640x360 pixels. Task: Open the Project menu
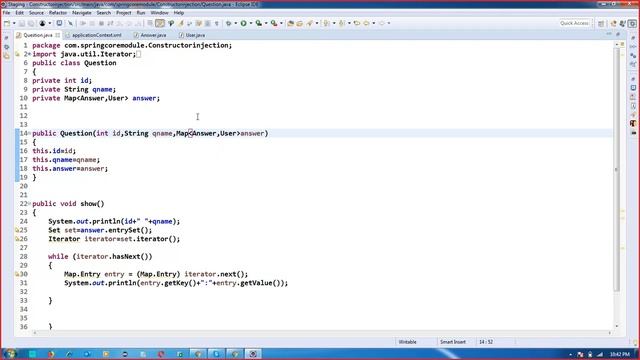(x=124, y=13)
